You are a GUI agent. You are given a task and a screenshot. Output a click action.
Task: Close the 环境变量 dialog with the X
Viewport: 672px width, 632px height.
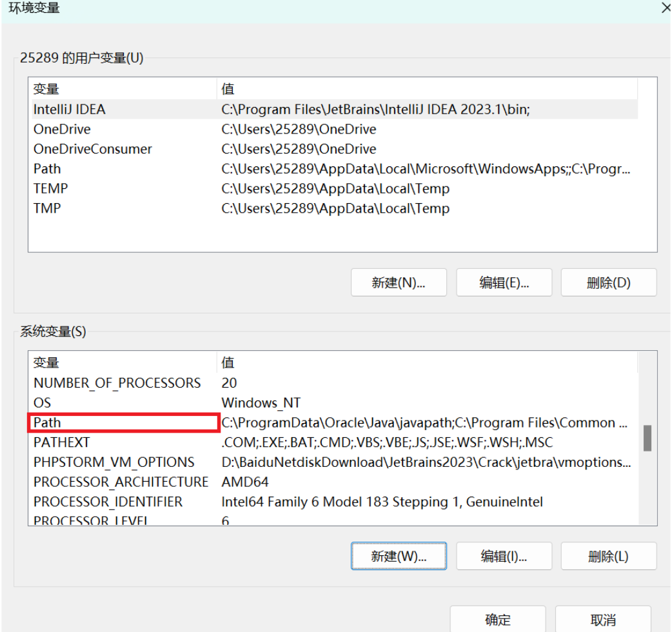pyautogui.click(x=666, y=9)
